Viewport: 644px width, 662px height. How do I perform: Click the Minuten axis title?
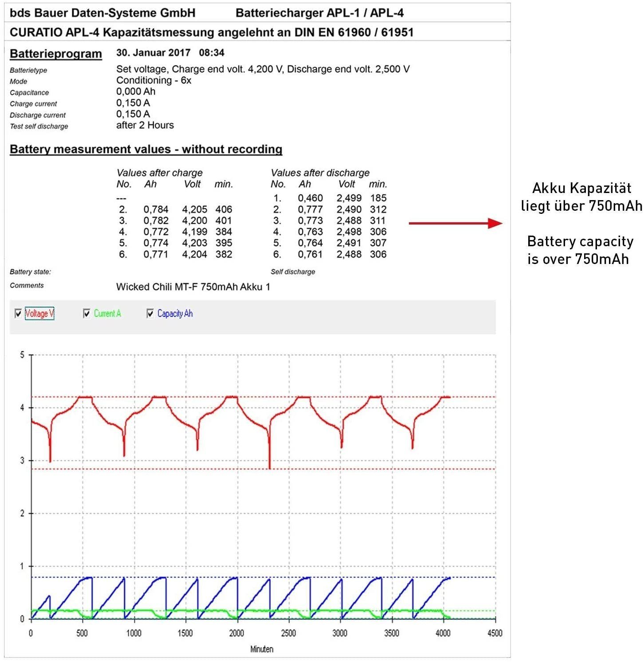click(262, 649)
